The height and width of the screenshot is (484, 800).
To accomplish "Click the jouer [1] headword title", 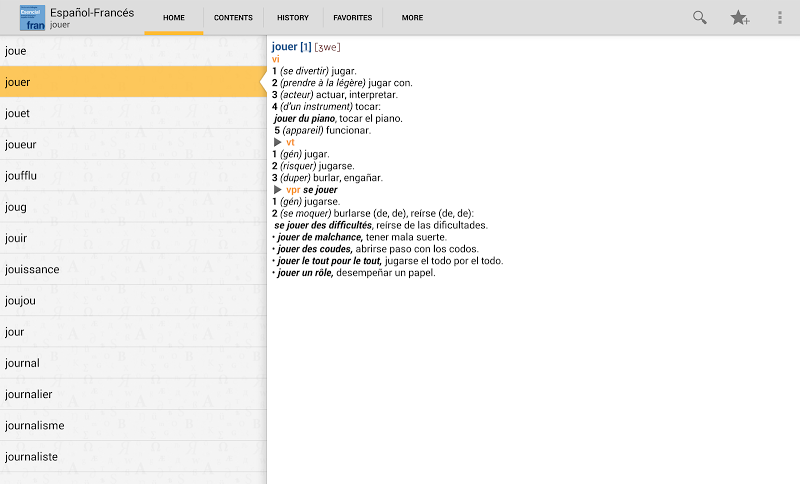I will [291, 47].
